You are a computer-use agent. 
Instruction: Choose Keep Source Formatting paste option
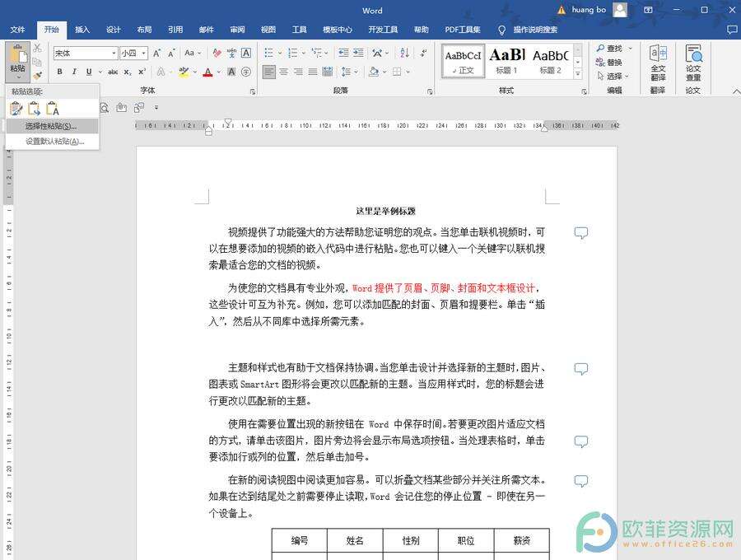pos(16,109)
